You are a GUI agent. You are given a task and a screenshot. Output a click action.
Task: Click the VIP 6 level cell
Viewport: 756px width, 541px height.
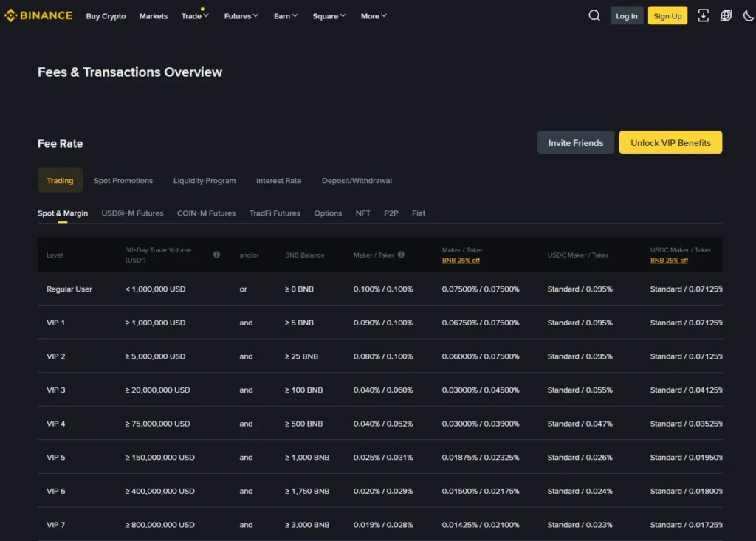pos(55,491)
